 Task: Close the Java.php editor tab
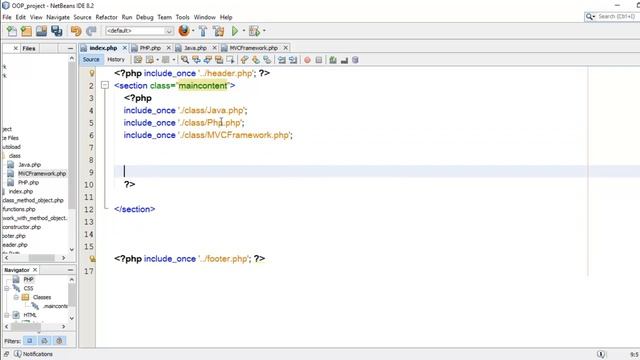[214, 48]
